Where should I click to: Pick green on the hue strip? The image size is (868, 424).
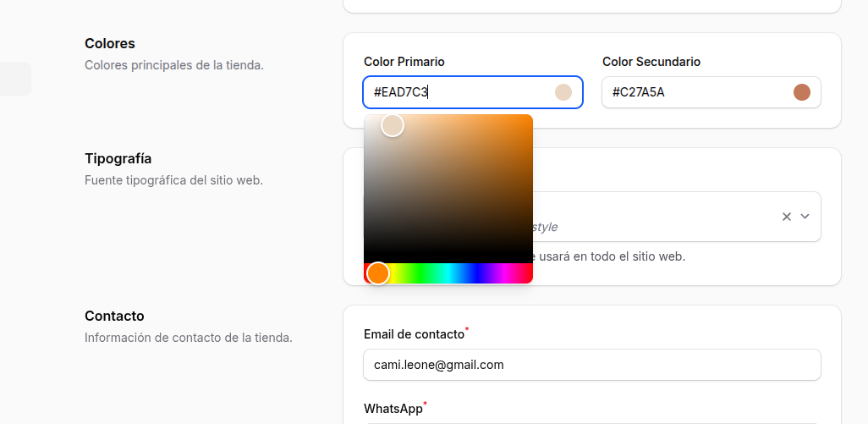[420, 273]
